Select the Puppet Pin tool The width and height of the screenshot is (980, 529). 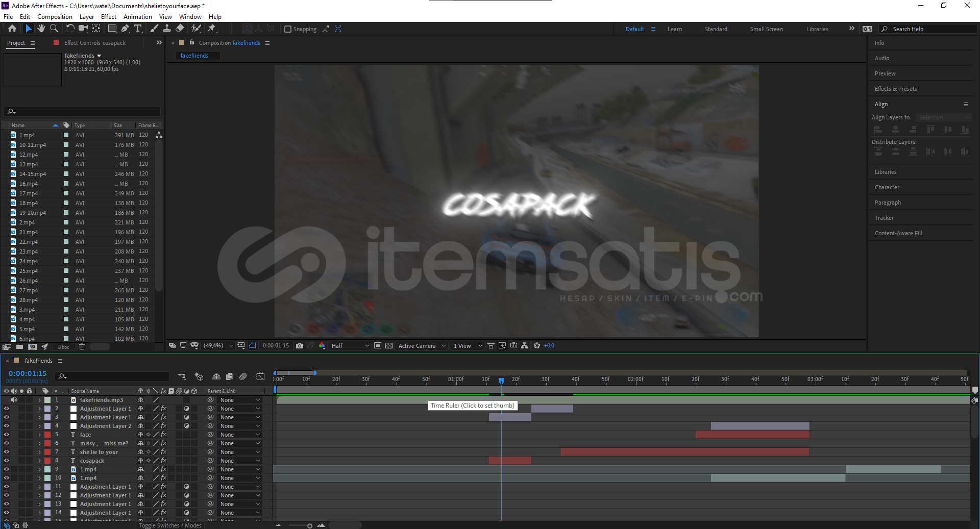coord(212,29)
